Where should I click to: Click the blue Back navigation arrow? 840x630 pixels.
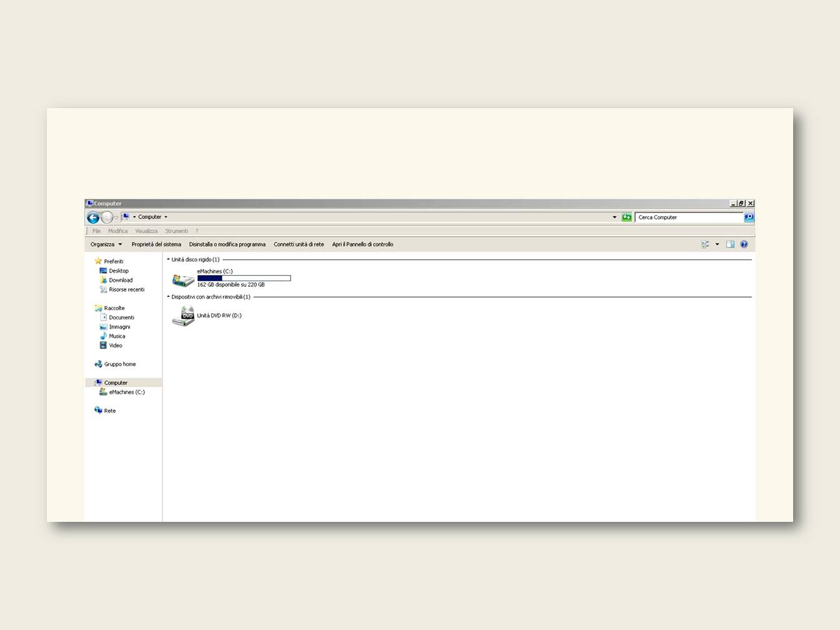click(93, 217)
